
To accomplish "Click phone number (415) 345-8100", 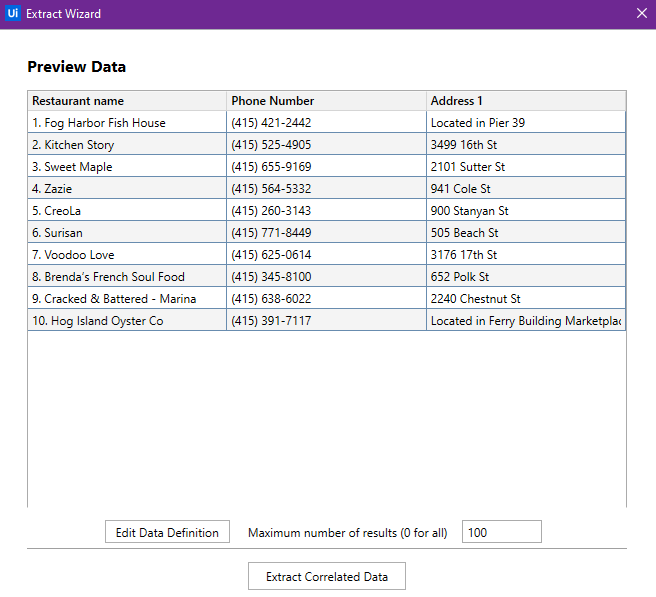I will [x=326, y=277].
